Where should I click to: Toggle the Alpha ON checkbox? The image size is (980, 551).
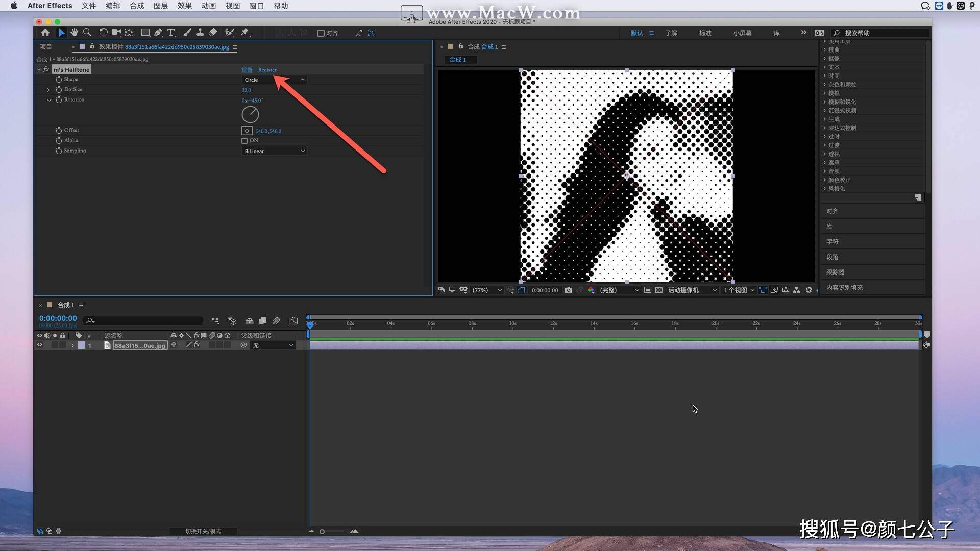point(244,140)
